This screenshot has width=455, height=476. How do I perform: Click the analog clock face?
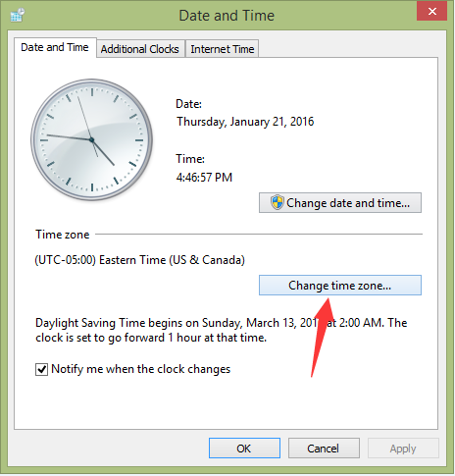click(92, 139)
